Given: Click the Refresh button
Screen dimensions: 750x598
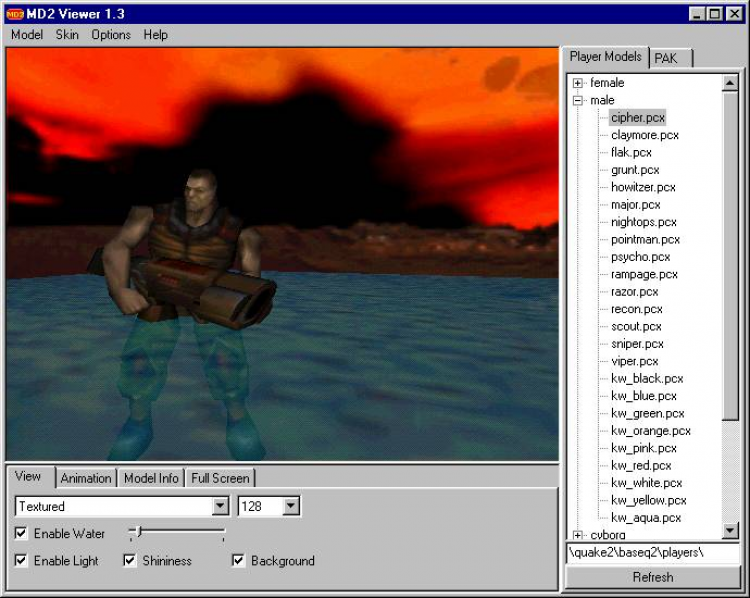Looking at the screenshot, I should point(652,577).
